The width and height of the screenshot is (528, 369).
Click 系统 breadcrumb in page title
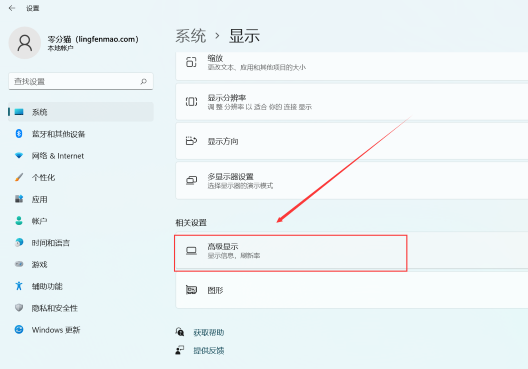click(x=191, y=36)
